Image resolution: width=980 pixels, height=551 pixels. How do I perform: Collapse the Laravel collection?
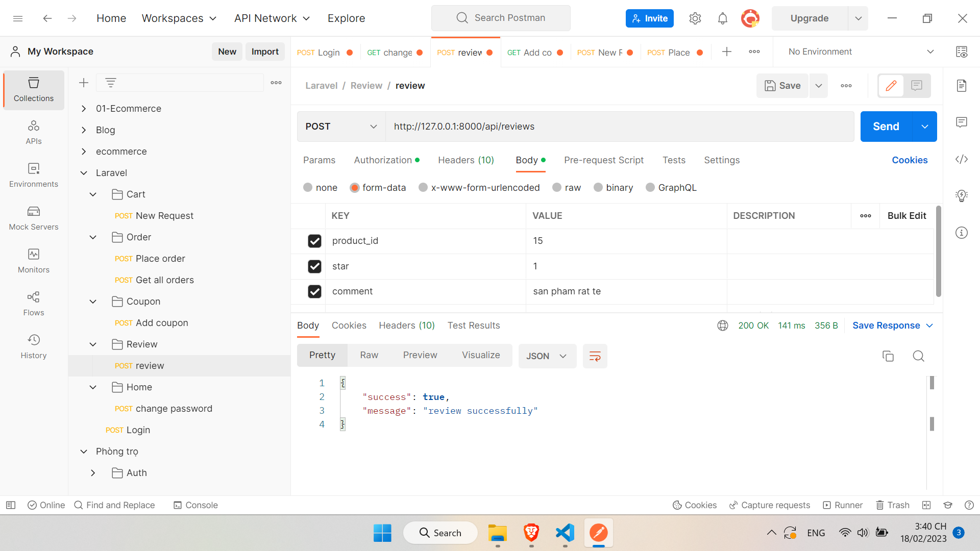[84, 172]
